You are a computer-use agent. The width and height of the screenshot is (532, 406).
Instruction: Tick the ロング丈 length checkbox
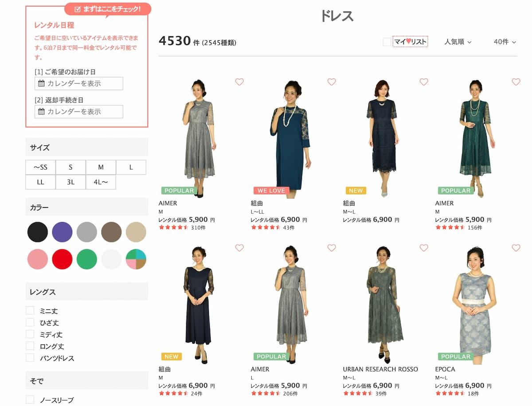(30, 346)
